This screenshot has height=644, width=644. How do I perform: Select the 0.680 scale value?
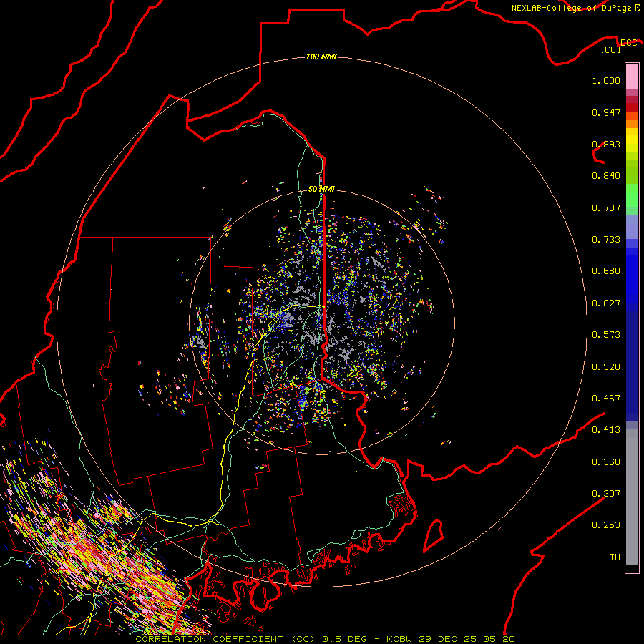click(x=606, y=271)
